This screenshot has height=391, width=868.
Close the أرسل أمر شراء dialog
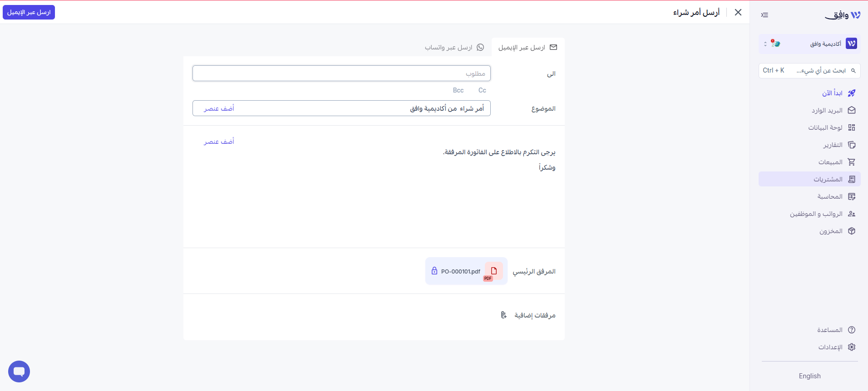pos(738,12)
